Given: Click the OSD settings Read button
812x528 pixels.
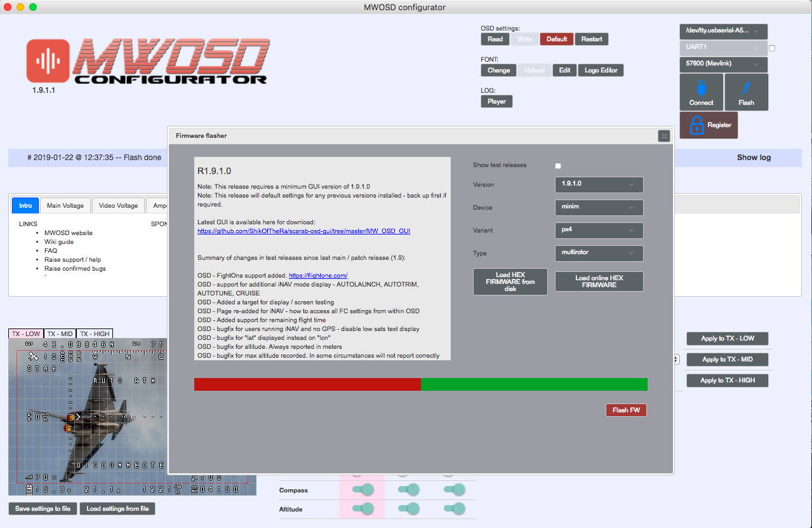Looking at the screenshot, I should tap(495, 39).
